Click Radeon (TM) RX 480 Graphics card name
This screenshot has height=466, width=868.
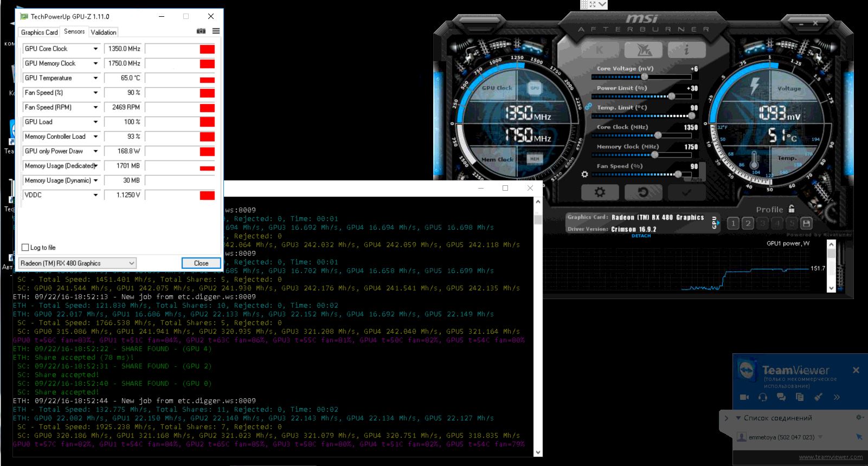pyautogui.click(x=658, y=217)
